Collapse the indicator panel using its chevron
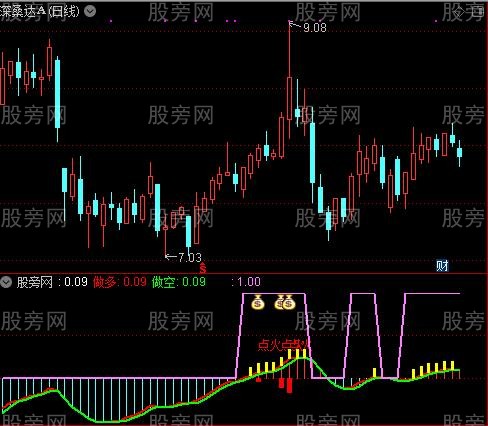Viewport: 488px width, 426px height. (x=6, y=282)
